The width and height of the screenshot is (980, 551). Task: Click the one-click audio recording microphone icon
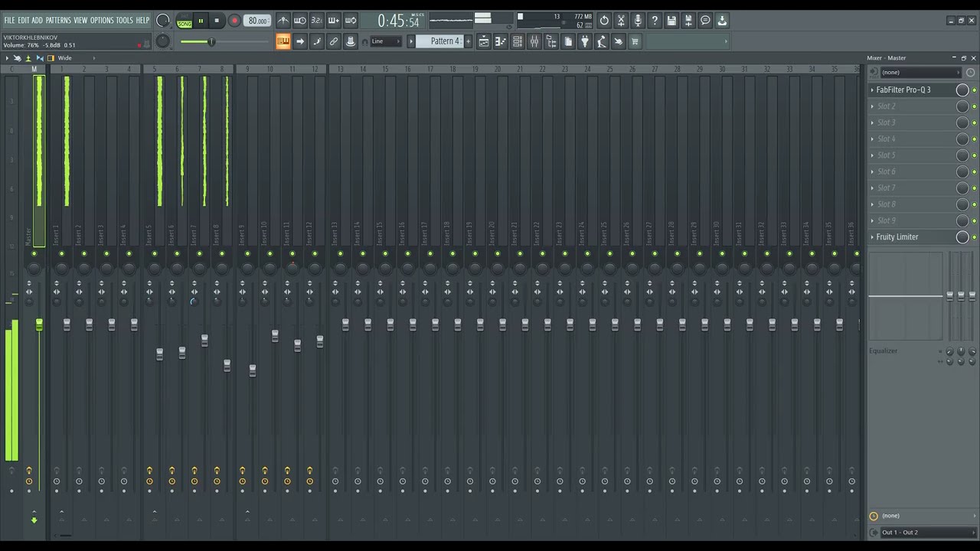click(x=638, y=21)
